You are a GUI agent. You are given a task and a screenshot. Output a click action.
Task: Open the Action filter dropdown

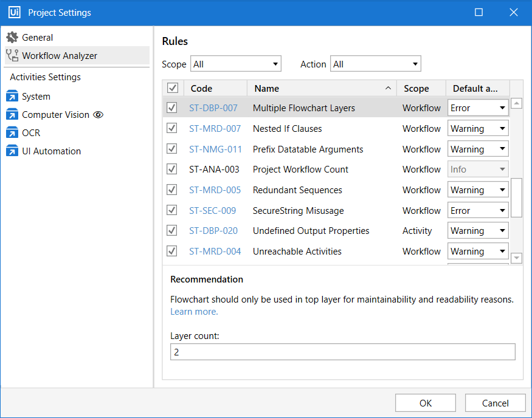pyautogui.click(x=375, y=64)
